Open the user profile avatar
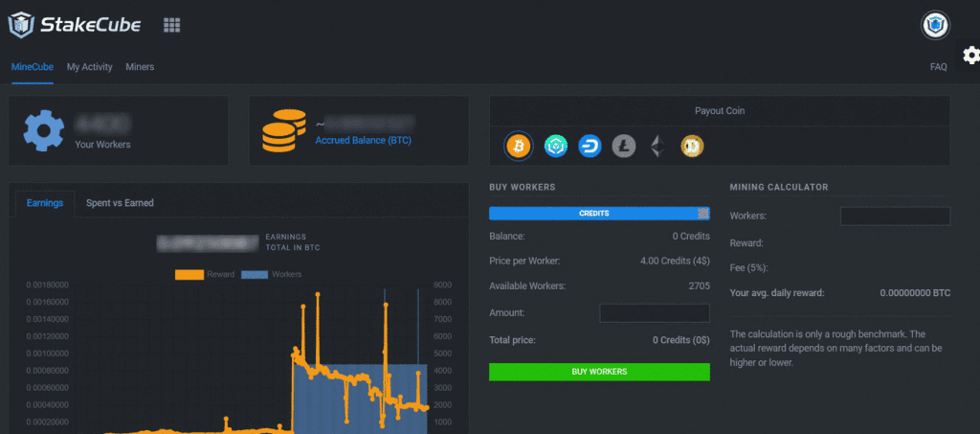980x434 pixels. (x=935, y=26)
